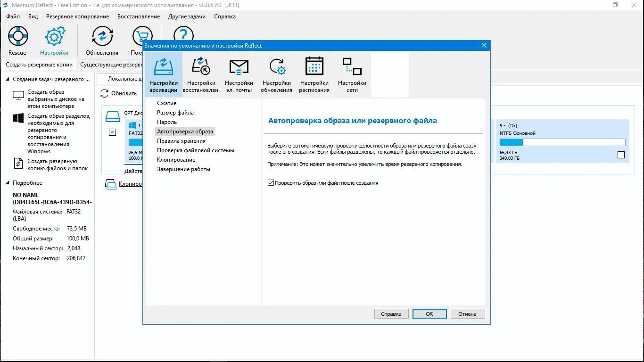This screenshot has height=362, width=644.
Task: Click the Windows logo icon for imaging system partitions
Action: pyautogui.click(x=18, y=118)
